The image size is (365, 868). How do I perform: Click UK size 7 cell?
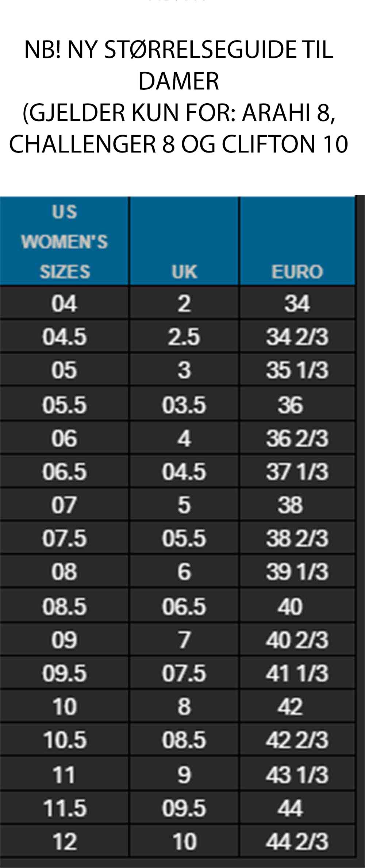click(x=184, y=640)
